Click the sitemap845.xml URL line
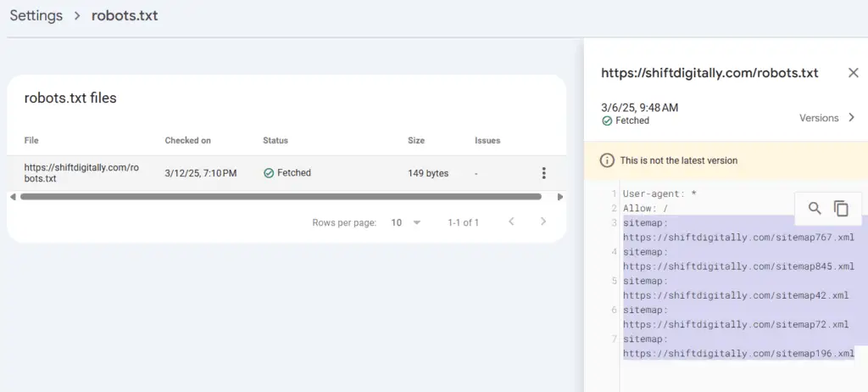868x392 pixels. pyautogui.click(x=738, y=266)
